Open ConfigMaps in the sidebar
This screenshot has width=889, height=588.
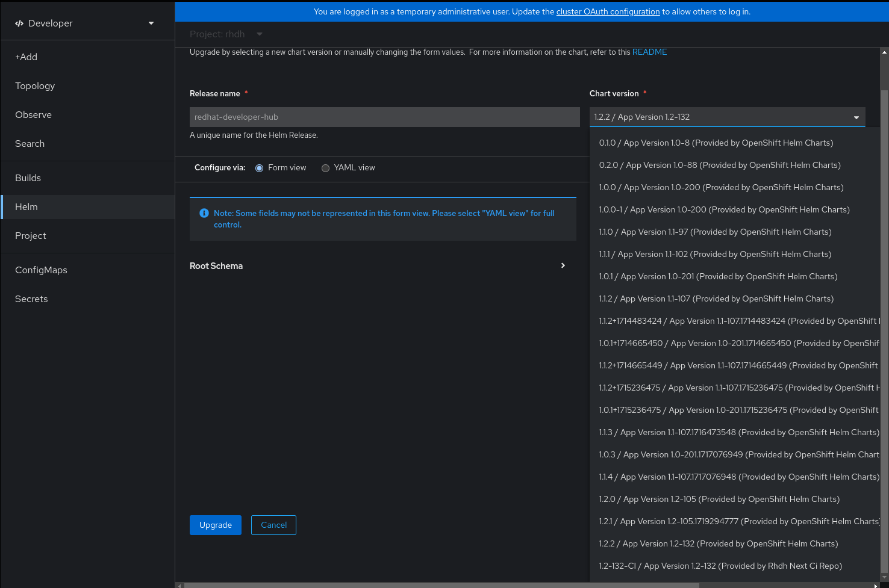pos(88,270)
